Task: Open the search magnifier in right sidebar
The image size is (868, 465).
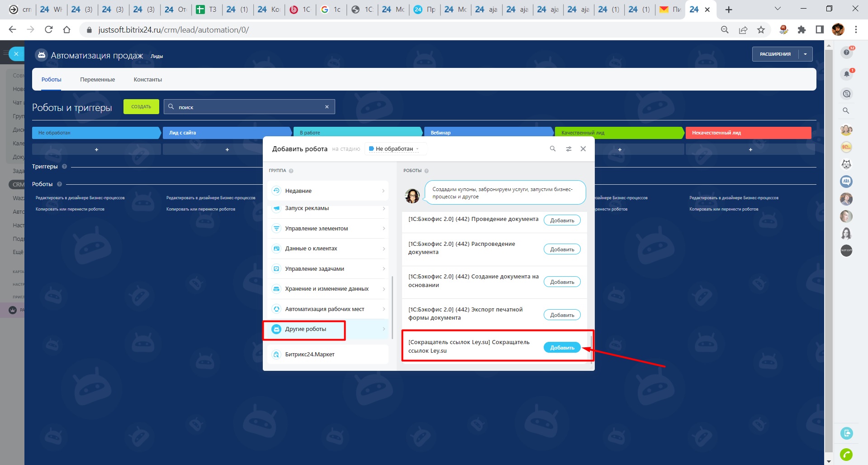Action: pyautogui.click(x=846, y=110)
